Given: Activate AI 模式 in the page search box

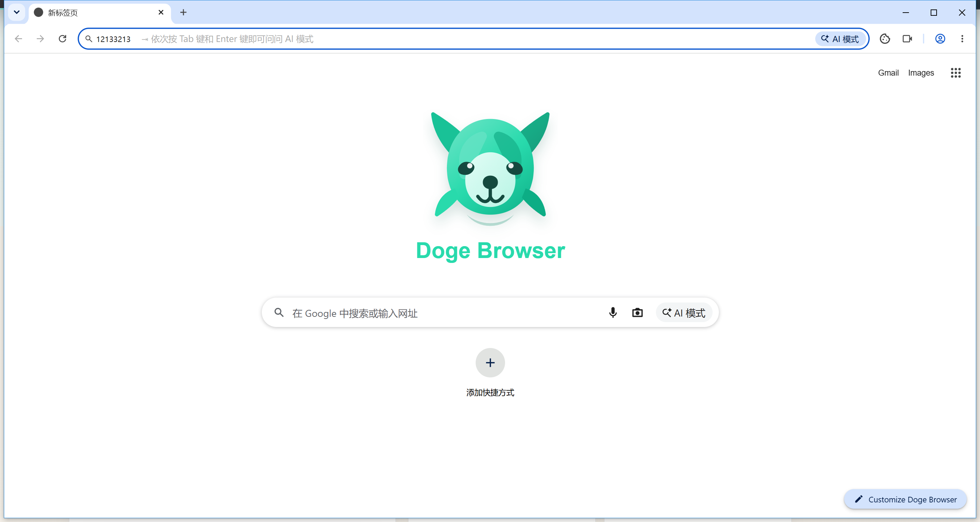Looking at the screenshot, I should [x=684, y=313].
